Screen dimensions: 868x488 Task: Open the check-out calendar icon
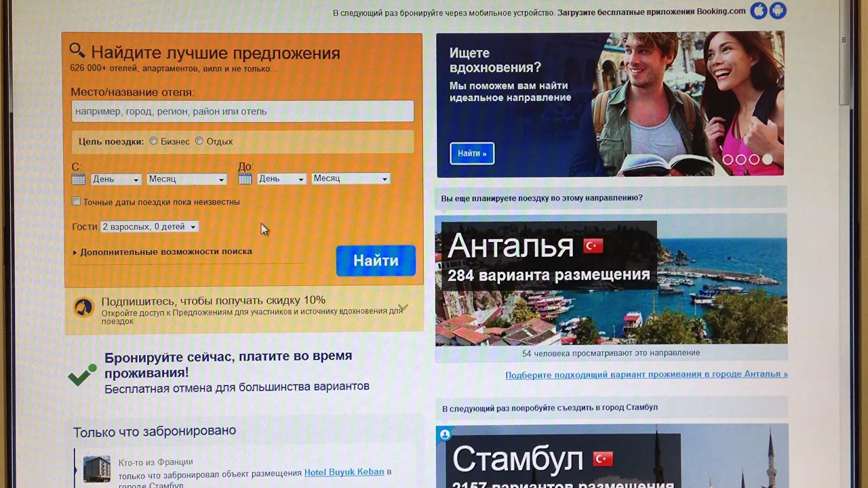click(245, 179)
